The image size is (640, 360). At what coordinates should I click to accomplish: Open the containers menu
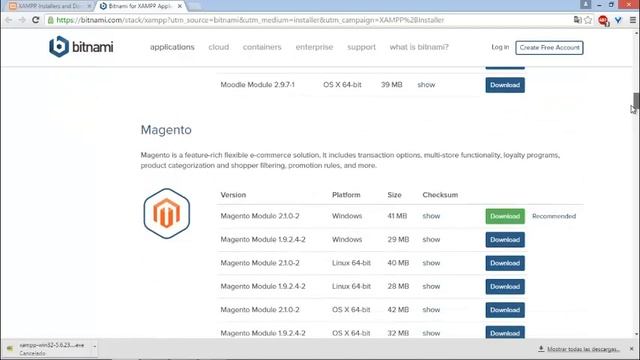click(x=262, y=47)
